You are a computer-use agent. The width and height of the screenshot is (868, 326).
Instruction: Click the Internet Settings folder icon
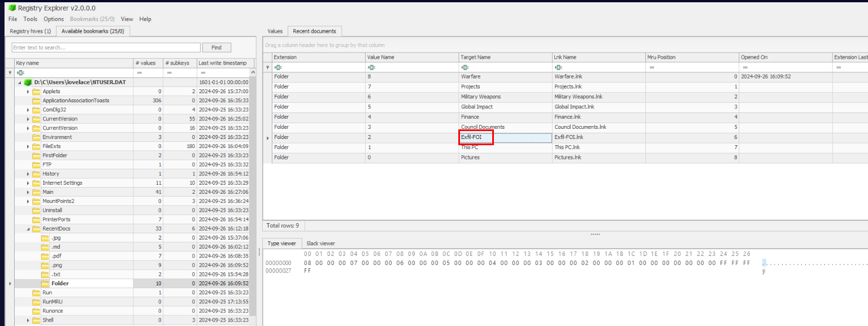click(x=36, y=183)
